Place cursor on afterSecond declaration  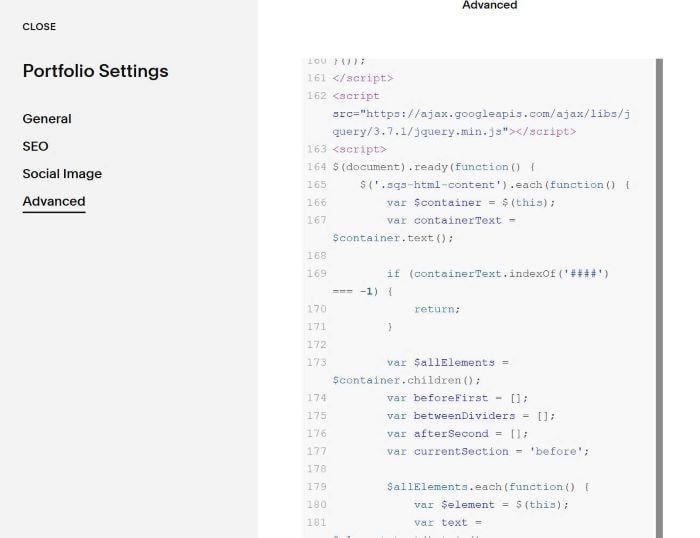click(x=457, y=434)
